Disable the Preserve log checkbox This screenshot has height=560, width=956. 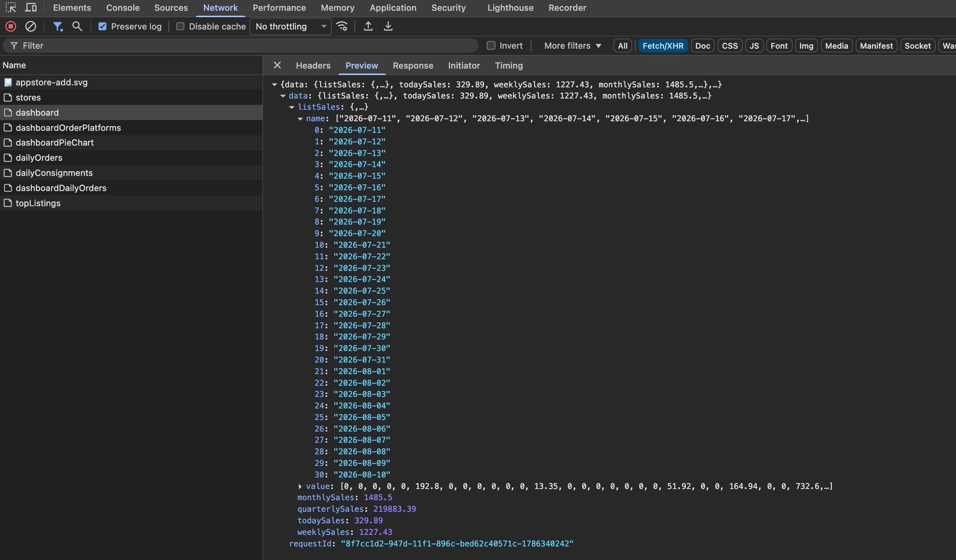pos(103,26)
